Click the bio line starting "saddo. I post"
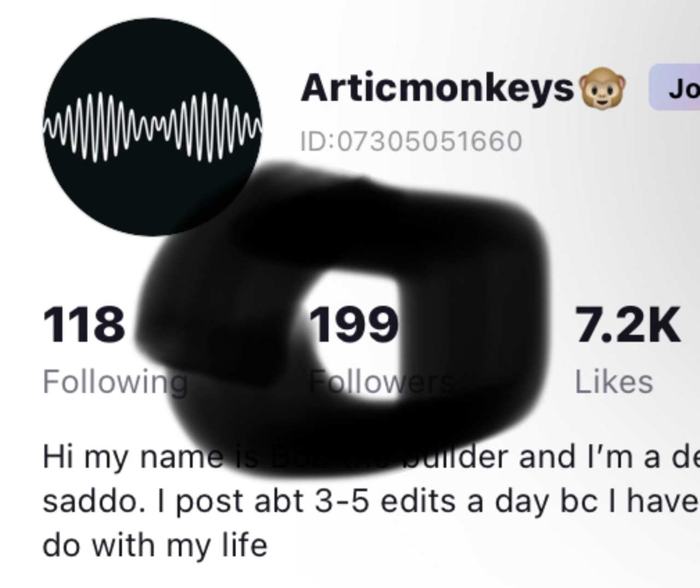The height and width of the screenshot is (588, 700). tap(371, 501)
